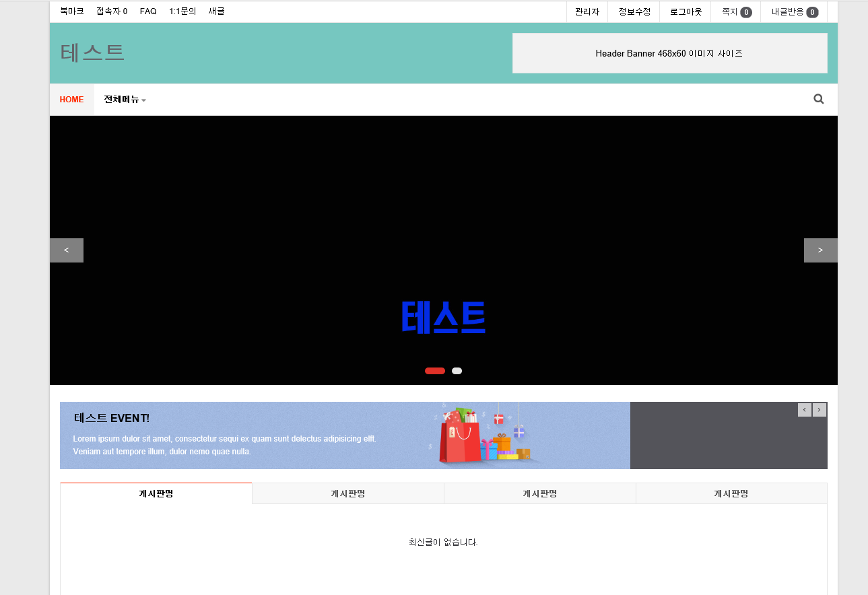Open 정보수정 profile edit
This screenshot has width=868, height=595.
634,11
